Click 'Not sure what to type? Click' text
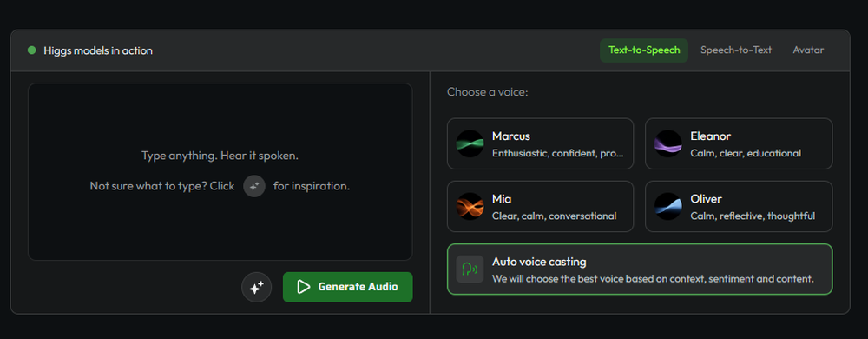Screen dimensions: 868x339 click(x=162, y=186)
